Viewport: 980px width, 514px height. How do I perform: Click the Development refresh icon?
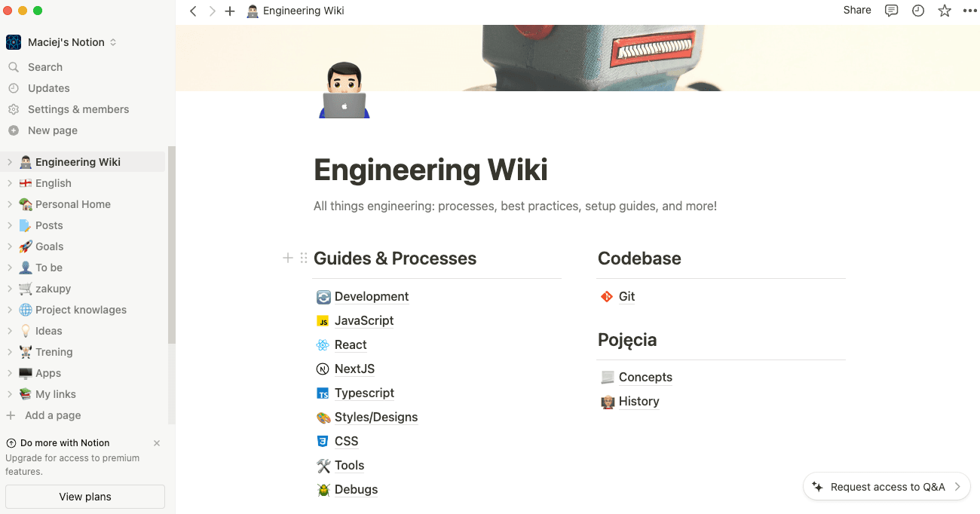pyautogui.click(x=323, y=297)
